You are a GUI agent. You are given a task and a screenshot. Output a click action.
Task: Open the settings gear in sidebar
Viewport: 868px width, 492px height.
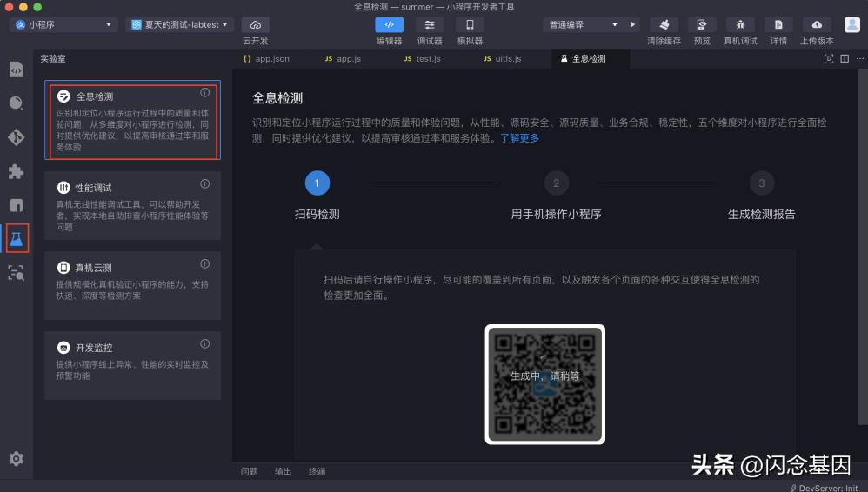[x=16, y=458]
